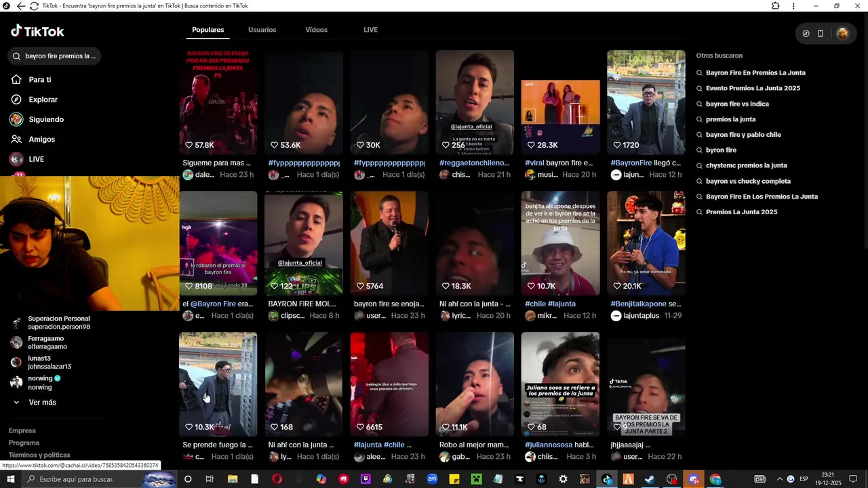Switch to the Populares tab

(208, 30)
